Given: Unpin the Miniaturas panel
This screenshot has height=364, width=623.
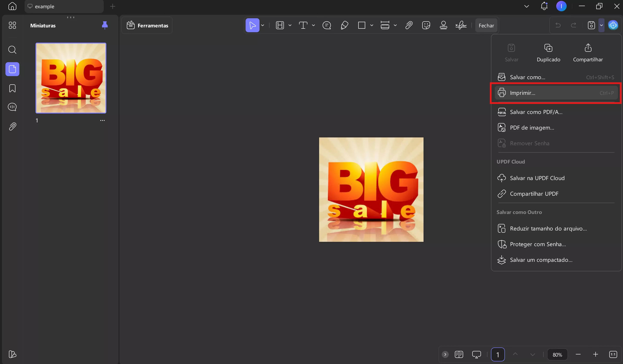Looking at the screenshot, I should coord(105,25).
